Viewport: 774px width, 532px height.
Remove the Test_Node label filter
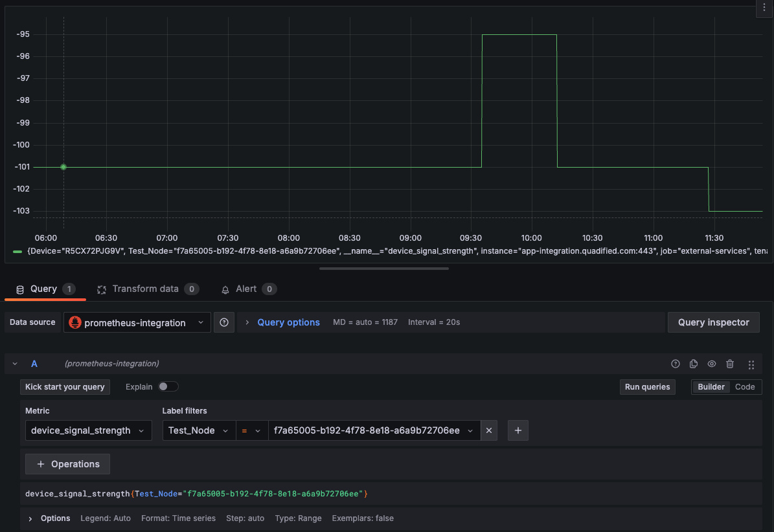pos(488,430)
